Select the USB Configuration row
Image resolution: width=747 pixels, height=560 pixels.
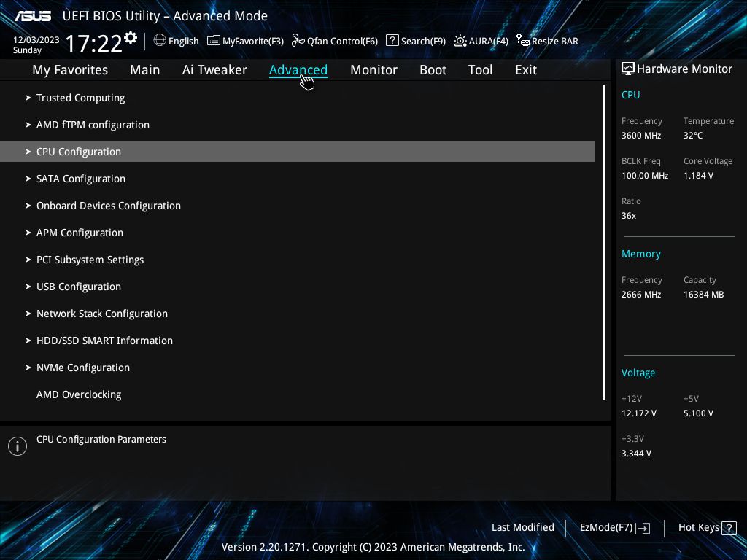[x=298, y=287]
